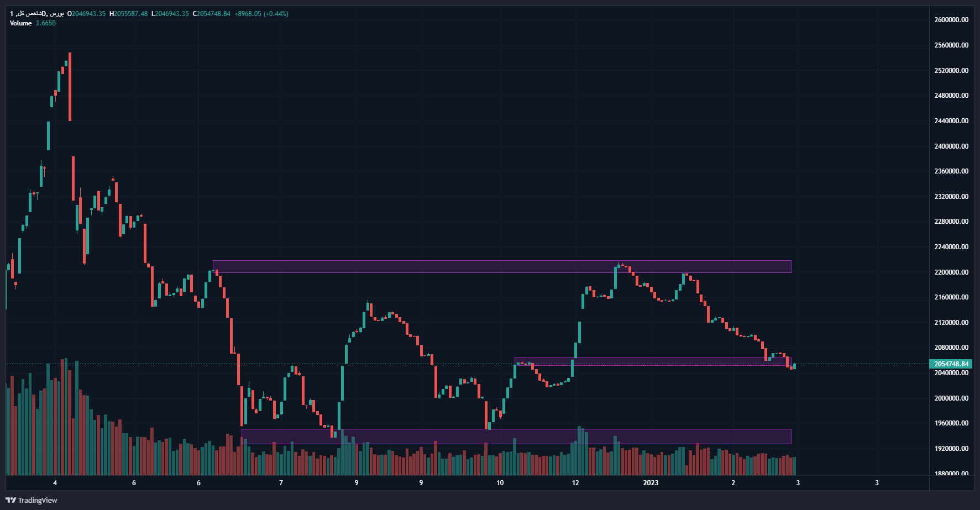Click the 2400000.00 price axis label

(x=951, y=146)
